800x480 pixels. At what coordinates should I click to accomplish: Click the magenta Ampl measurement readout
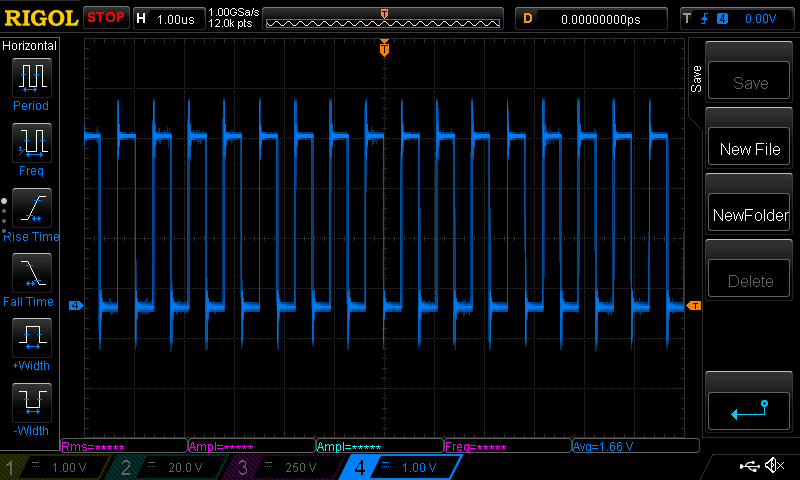252,446
